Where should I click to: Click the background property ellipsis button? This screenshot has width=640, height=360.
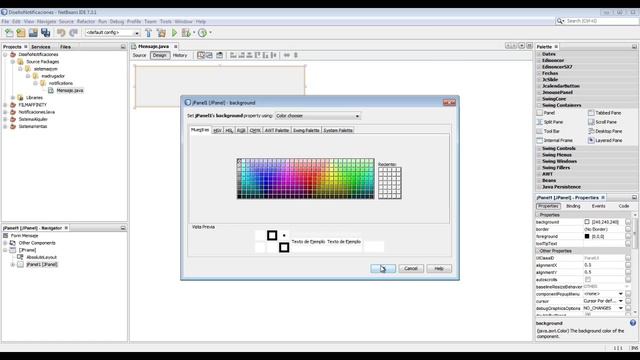coord(628,222)
